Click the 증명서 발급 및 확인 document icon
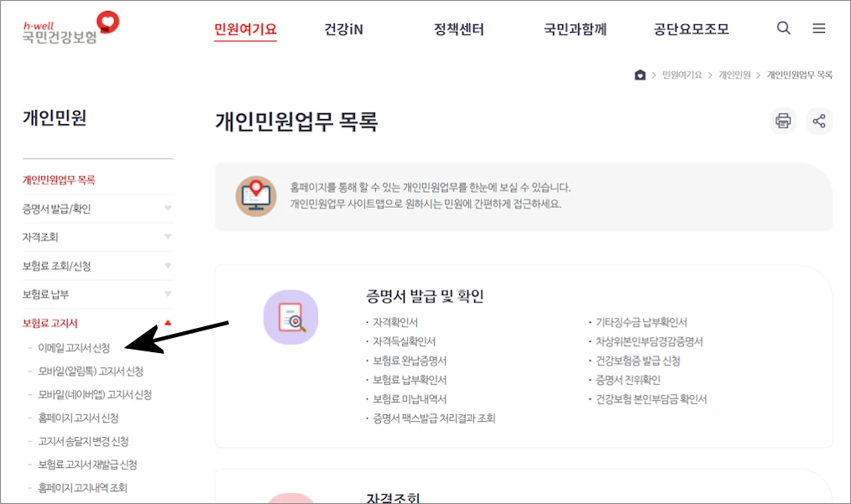Image resolution: width=851 pixels, height=504 pixels. pyautogui.click(x=291, y=317)
